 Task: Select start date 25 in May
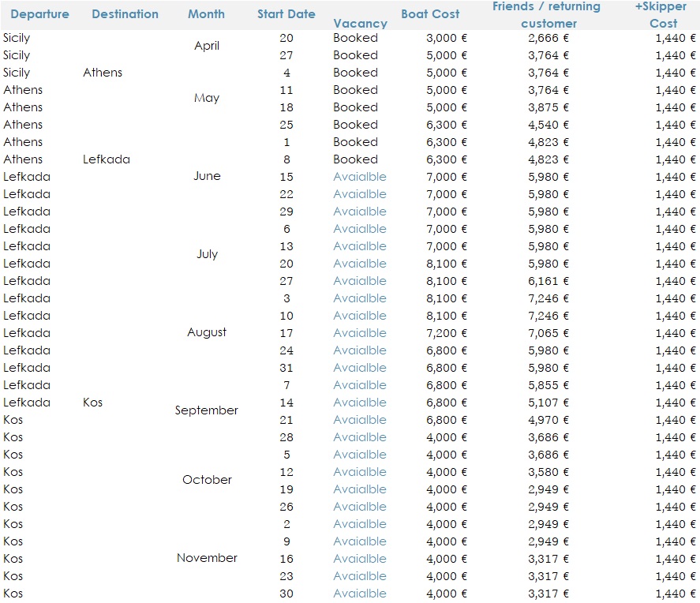tap(286, 125)
